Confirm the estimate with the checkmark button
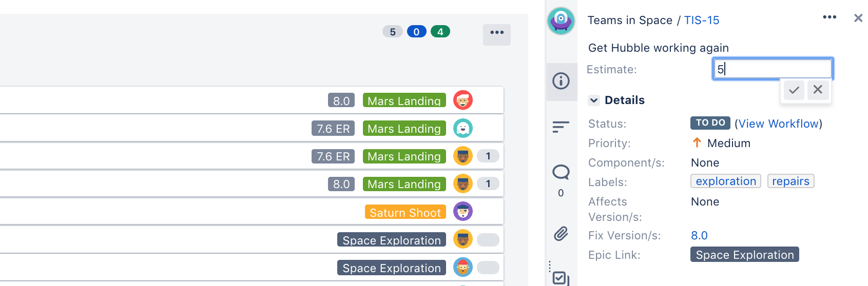The image size is (868, 286). pos(794,90)
